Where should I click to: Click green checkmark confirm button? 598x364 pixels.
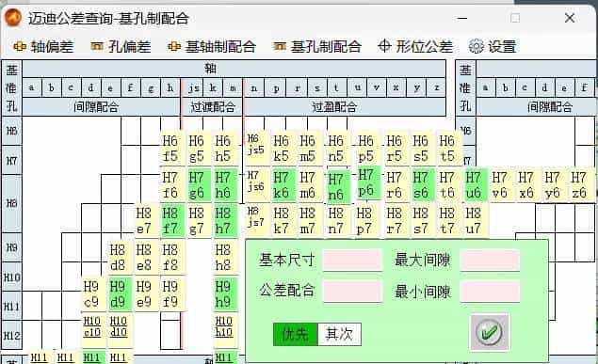pyautogui.click(x=490, y=332)
